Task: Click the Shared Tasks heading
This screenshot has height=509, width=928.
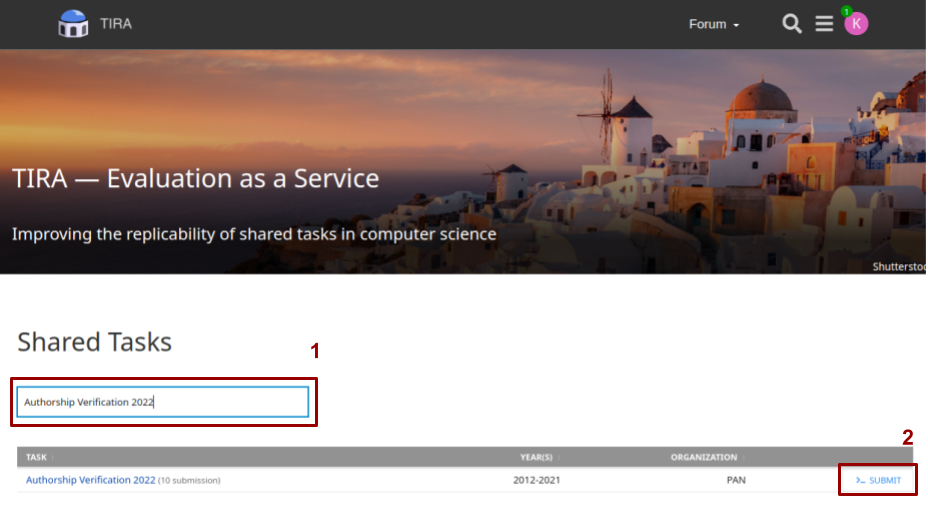Action: point(95,342)
